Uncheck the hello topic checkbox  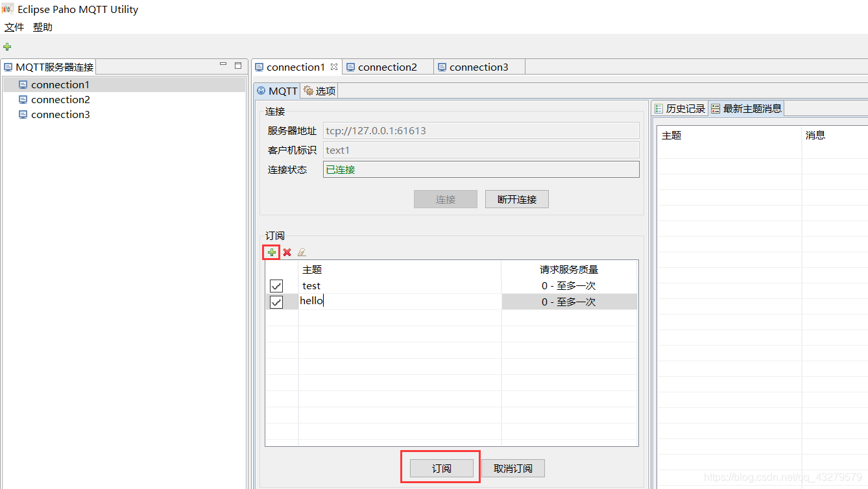point(276,302)
